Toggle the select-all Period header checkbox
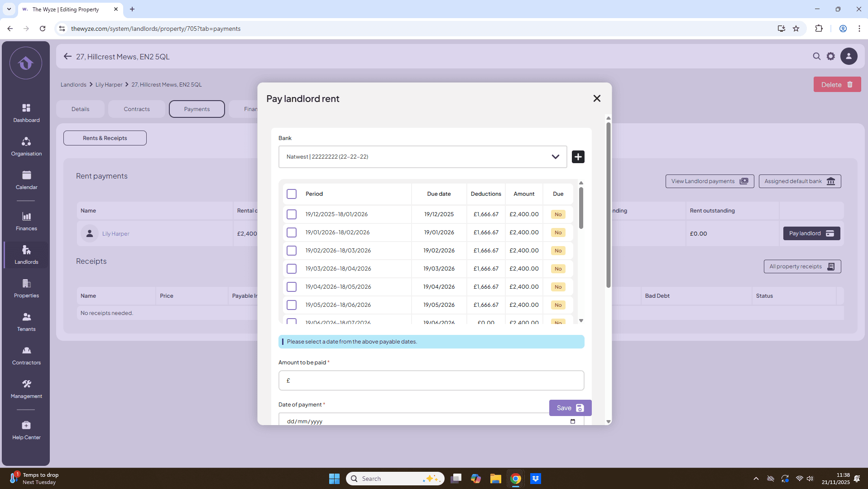Image resolution: width=868 pixels, height=489 pixels. (x=292, y=194)
